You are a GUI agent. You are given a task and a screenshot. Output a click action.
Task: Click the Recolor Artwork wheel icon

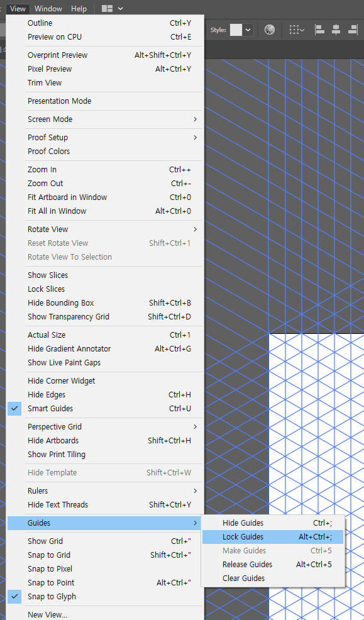tap(270, 30)
